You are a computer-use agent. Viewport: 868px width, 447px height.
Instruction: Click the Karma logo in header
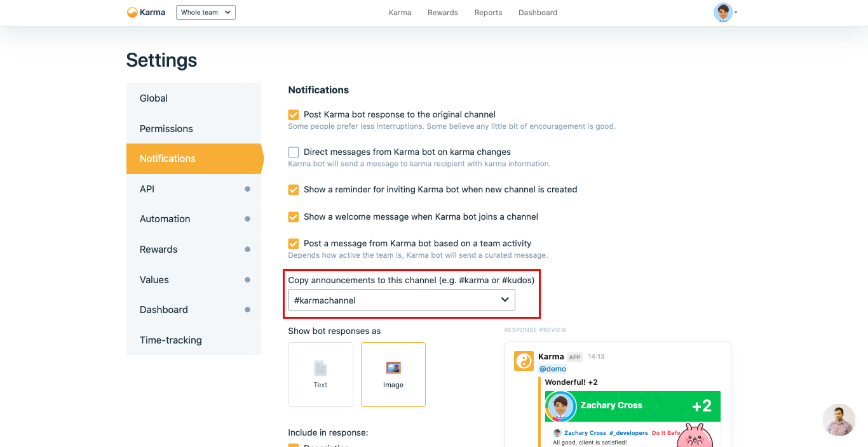click(x=146, y=12)
